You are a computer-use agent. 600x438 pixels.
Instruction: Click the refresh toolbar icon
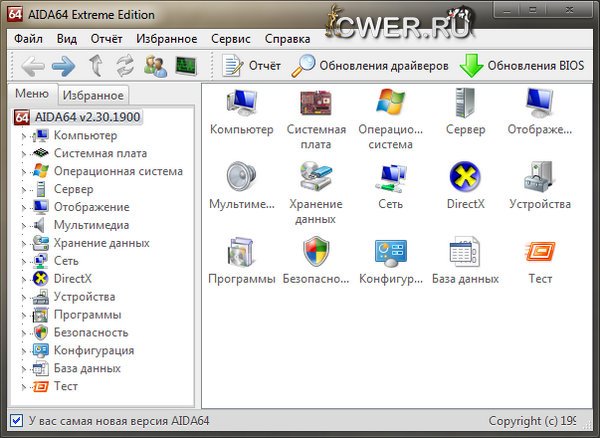pyautogui.click(x=126, y=67)
